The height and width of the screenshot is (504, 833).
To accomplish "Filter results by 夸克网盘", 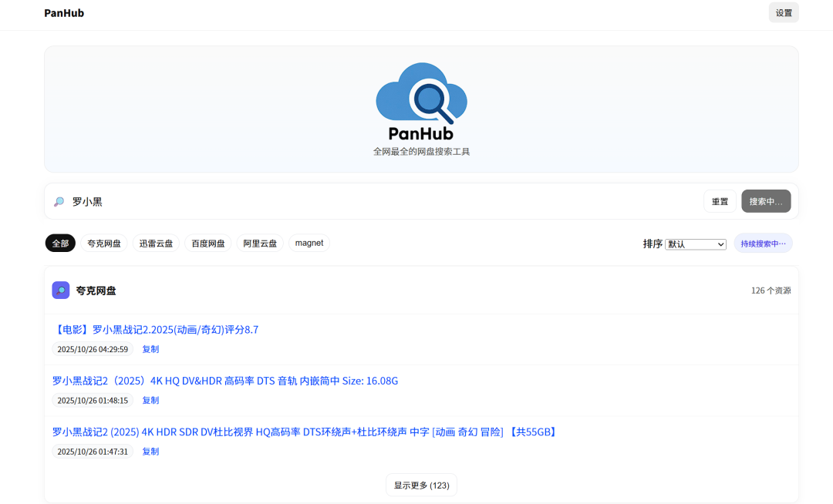I will click(104, 244).
